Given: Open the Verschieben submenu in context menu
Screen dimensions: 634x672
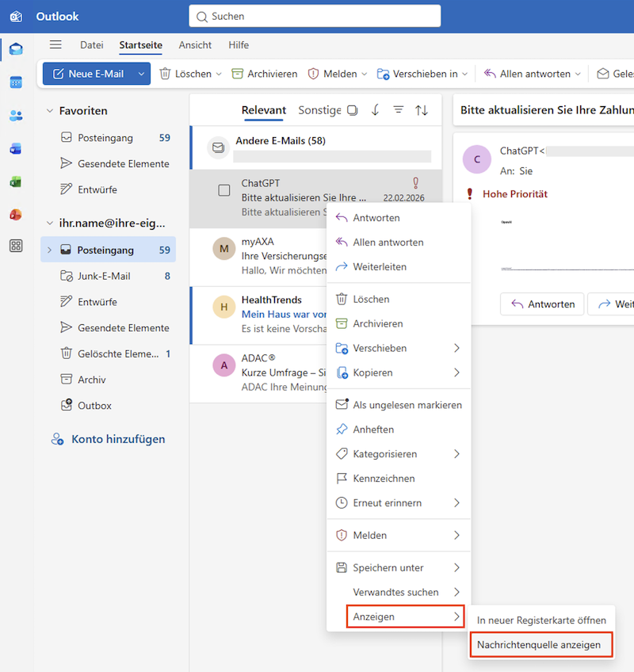Looking at the screenshot, I should (x=399, y=348).
